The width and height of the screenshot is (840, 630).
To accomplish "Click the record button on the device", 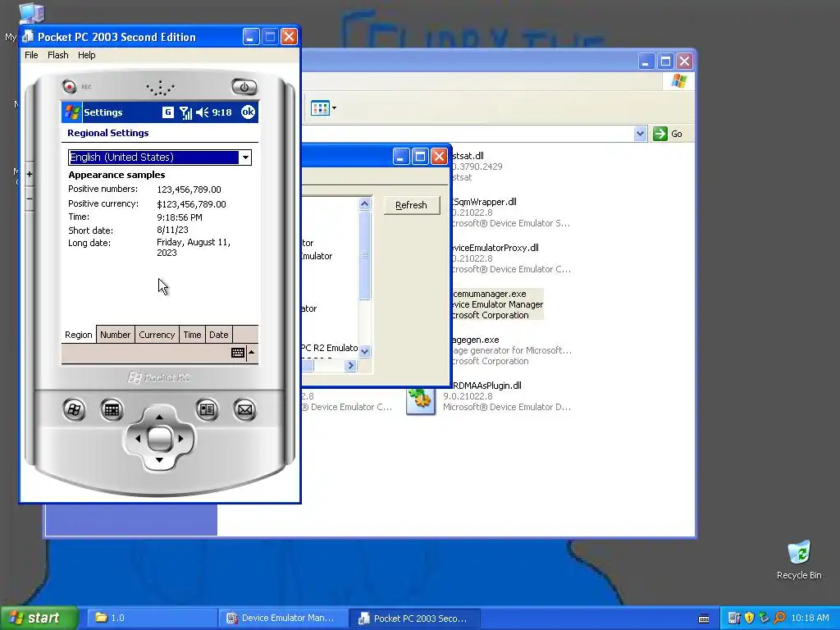I will coord(69,86).
